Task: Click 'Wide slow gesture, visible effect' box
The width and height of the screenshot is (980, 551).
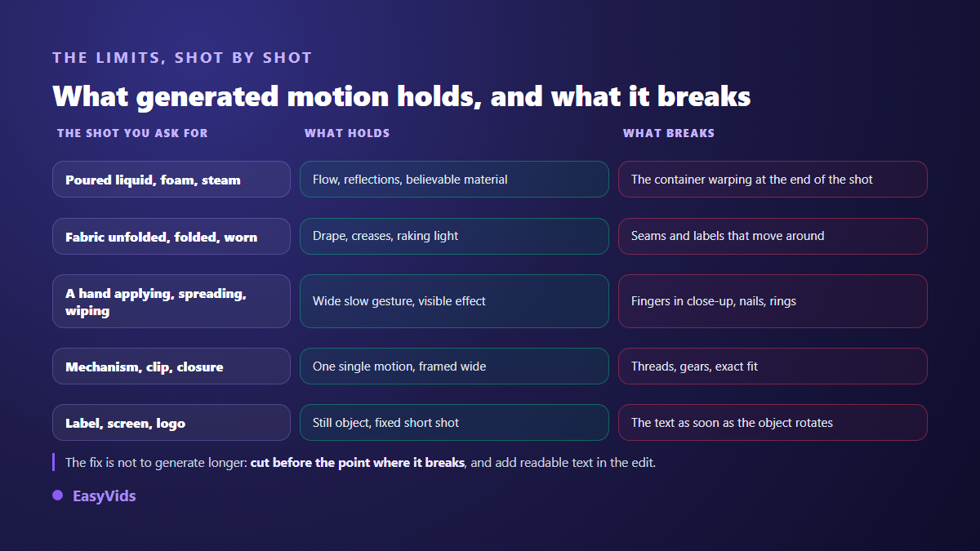Action: (454, 301)
